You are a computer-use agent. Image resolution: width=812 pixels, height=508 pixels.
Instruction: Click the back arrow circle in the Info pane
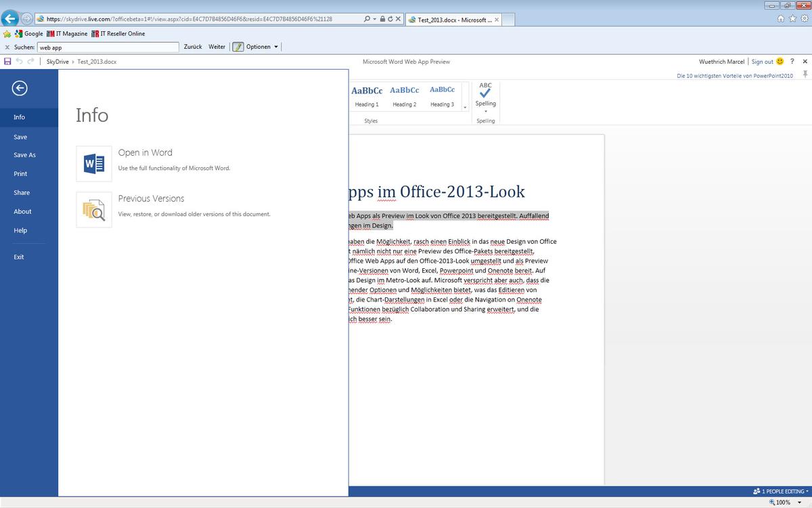(20, 87)
